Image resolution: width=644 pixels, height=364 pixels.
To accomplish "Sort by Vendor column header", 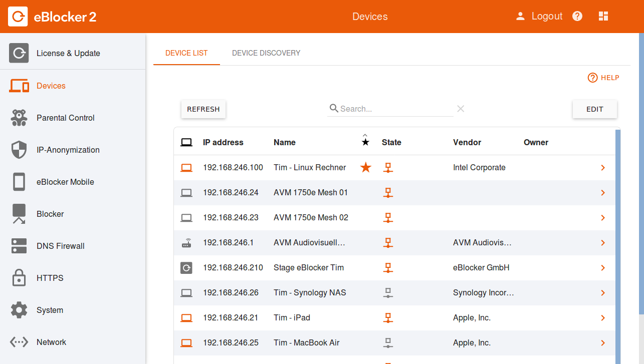I will (467, 142).
